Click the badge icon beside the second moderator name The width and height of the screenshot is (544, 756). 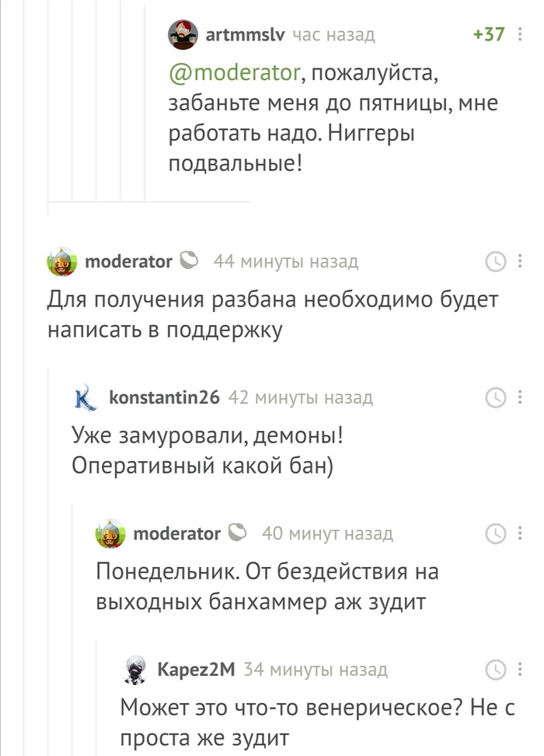(239, 533)
